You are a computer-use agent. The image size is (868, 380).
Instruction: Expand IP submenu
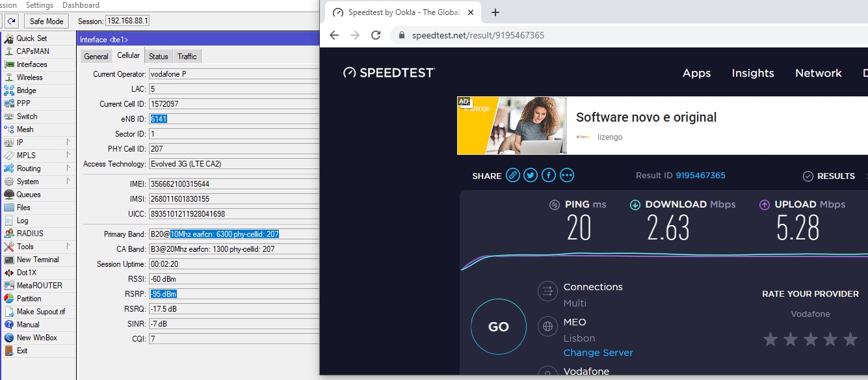click(x=68, y=142)
